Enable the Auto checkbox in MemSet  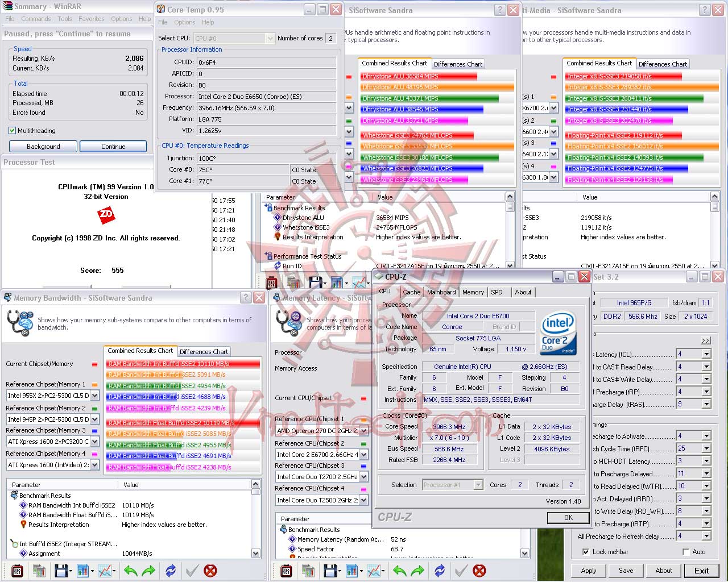686,552
